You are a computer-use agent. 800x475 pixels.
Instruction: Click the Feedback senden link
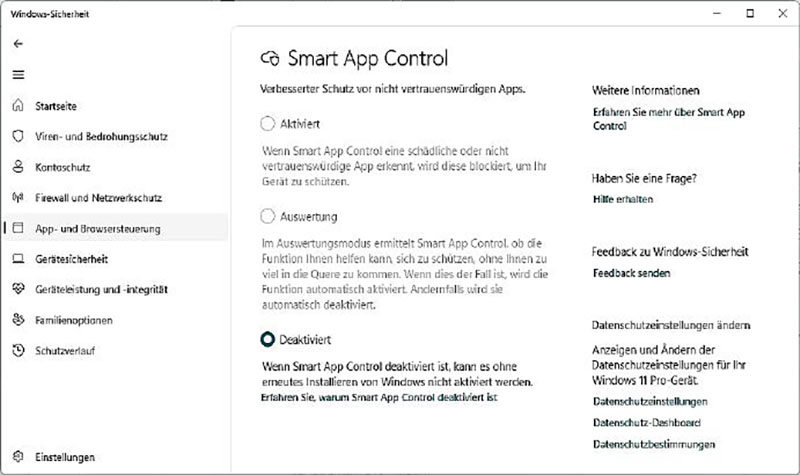pos(630,273)
